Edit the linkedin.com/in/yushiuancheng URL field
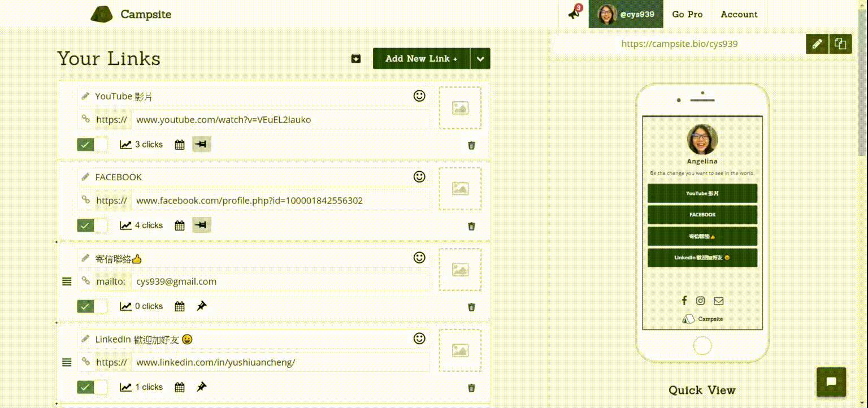This screenshot has width=868, height=408. pyautogui.click(x=281, y=362)
